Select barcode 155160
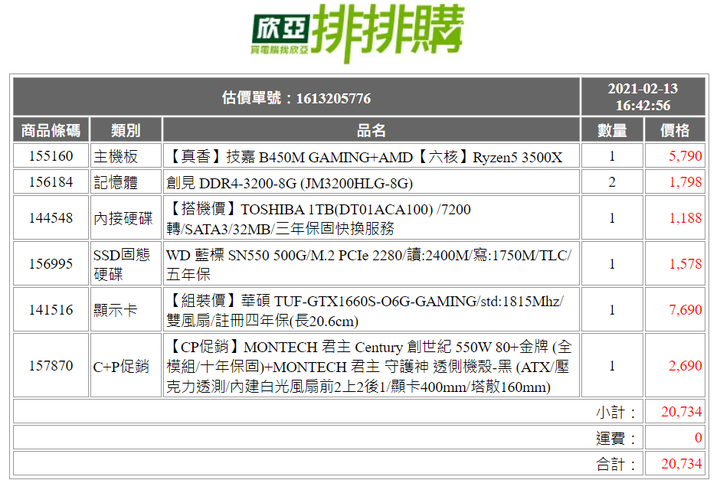Screen dimensions: 720x480 pos(51,156)
